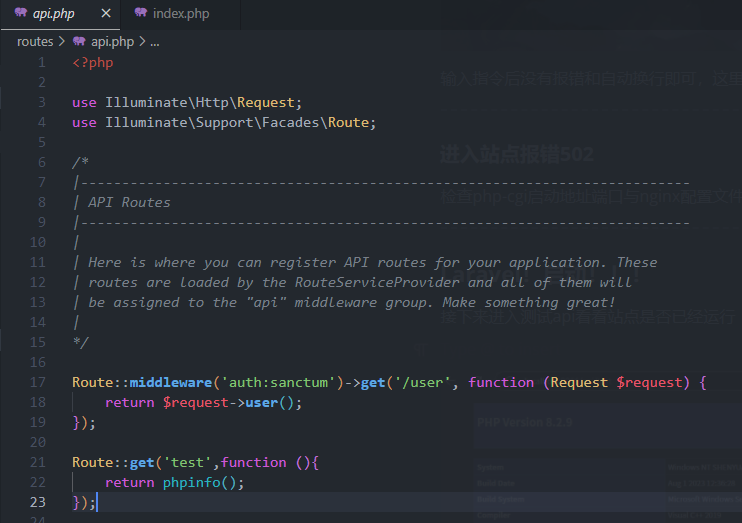Image resolution: width=742 pixels, height=523 pixels.
Task: Click line number 21 in the gutter
Action: click(x=38, y=462)
